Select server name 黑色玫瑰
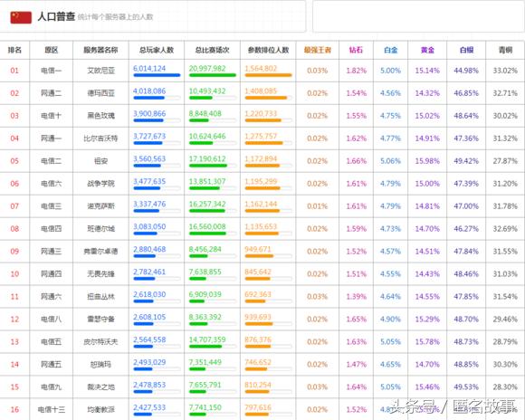The width and height of the screenshot is (525, 420). pos(100,116)
